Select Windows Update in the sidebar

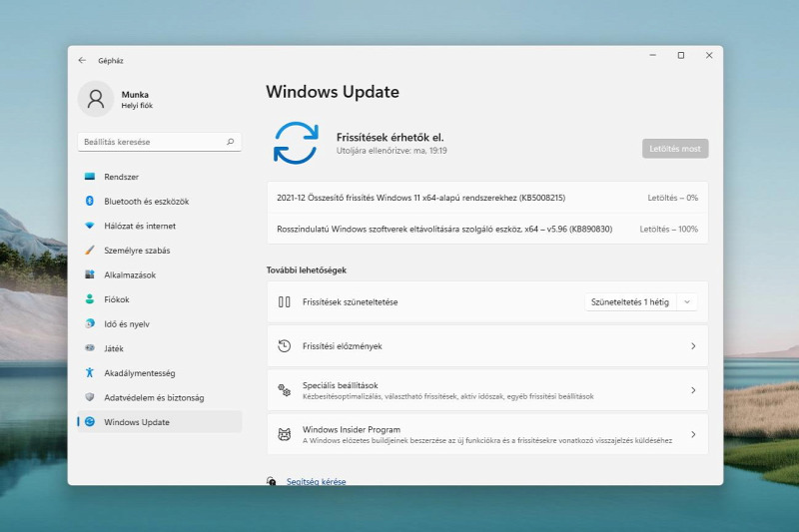(160, 422)
